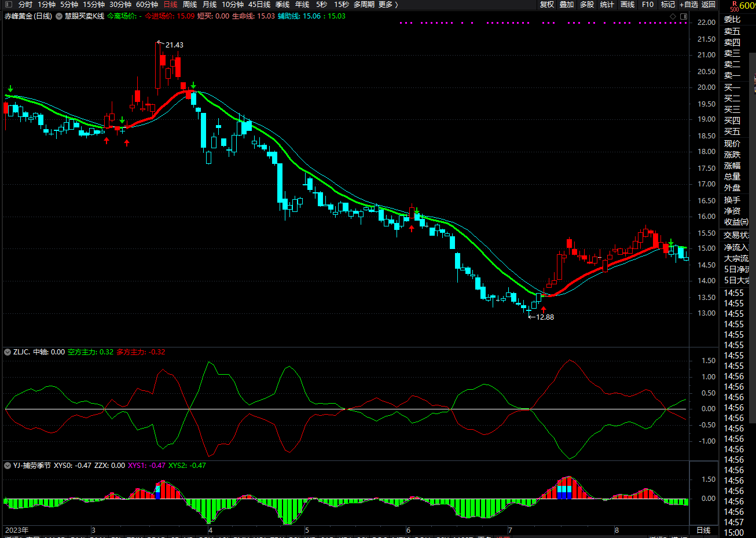Select the 5秒 period tab
Screen dimensions: 756x538
[x=321, y=4]
